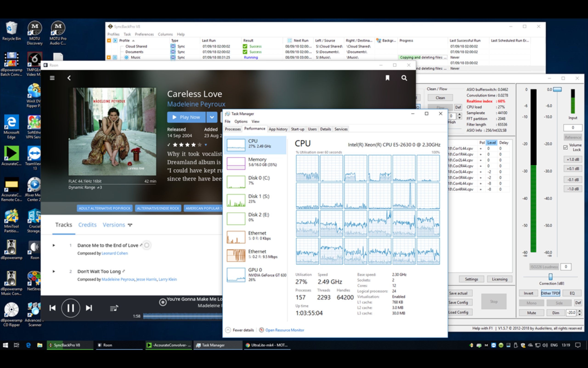Open SyncBackPro Preferences menu
Viewport: 588px width, 368px height.
144,34
